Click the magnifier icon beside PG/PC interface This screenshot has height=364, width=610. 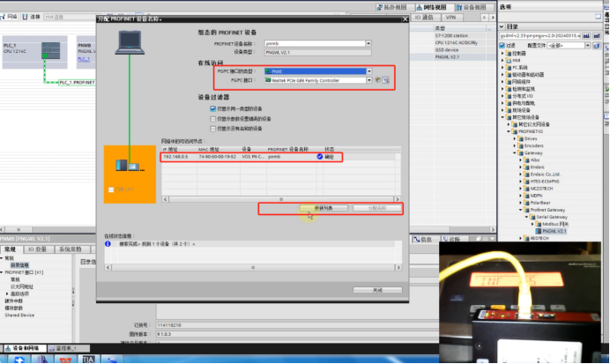pyautogui.click(x=385, y=80)
